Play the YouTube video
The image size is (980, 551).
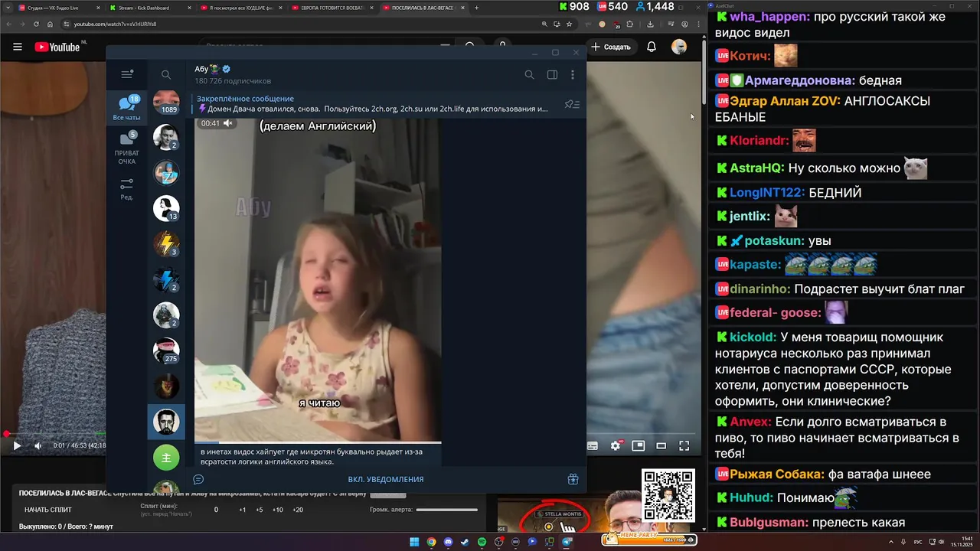coord(17,445)
